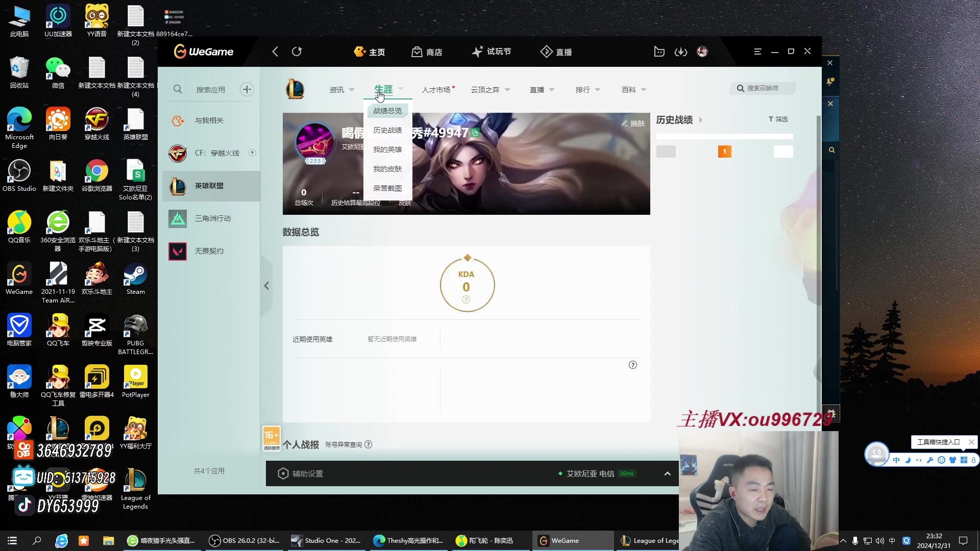Choose 我的皮肤 from menu
The image size is (980, 551).
click(x=387, y=169)
